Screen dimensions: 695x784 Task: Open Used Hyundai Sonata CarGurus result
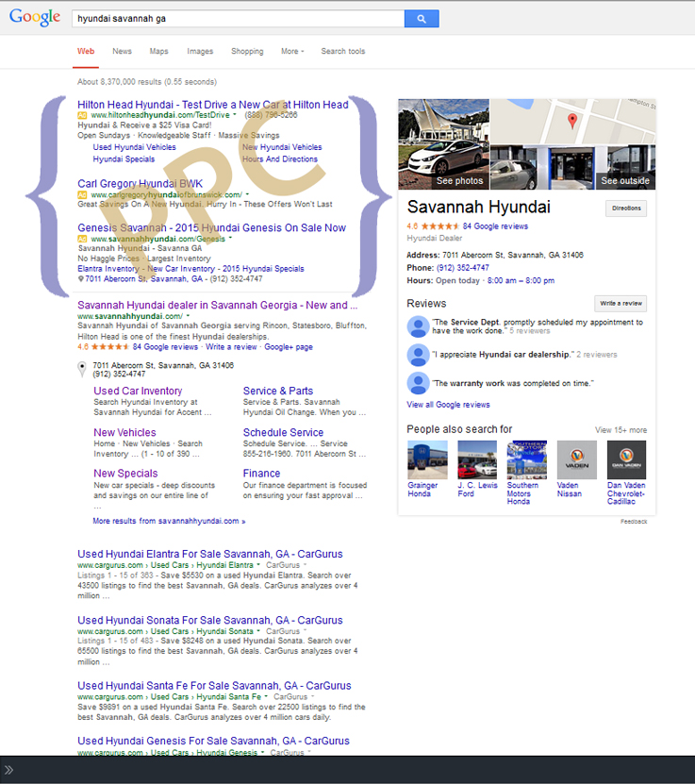(x=210, y=620)
